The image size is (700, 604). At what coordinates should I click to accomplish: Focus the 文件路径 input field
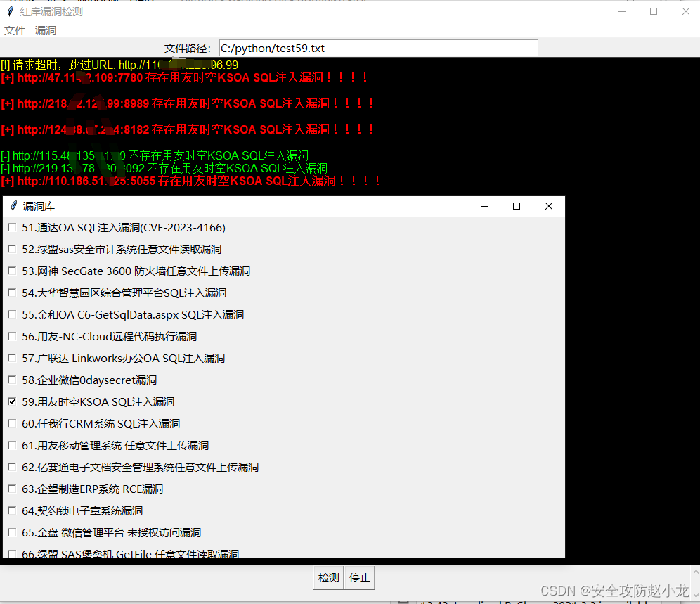click(x=379, y=49)
